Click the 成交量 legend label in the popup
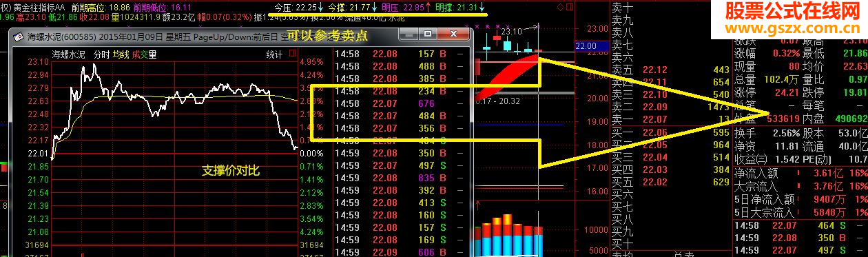The width and height of the screenshot is (868, 257). [144, 54]
